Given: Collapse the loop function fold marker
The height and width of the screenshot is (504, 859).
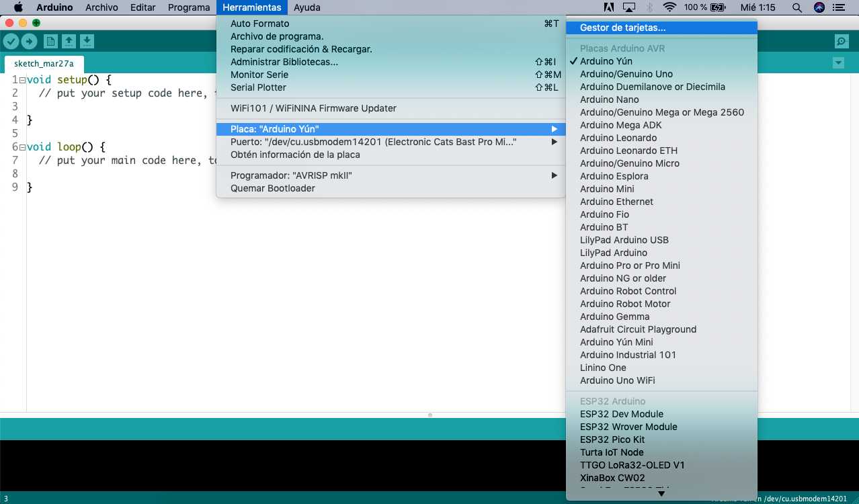Looking at the screenshot, I should point(22,147).
